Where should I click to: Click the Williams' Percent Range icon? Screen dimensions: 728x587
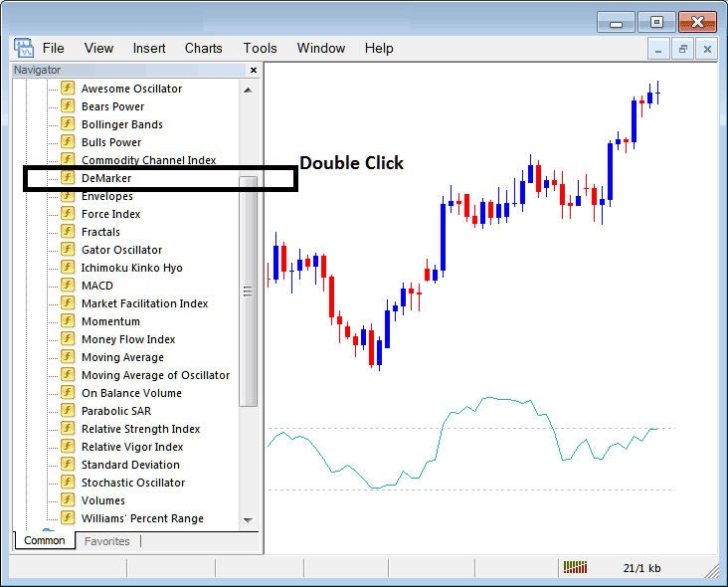(68, 517)
